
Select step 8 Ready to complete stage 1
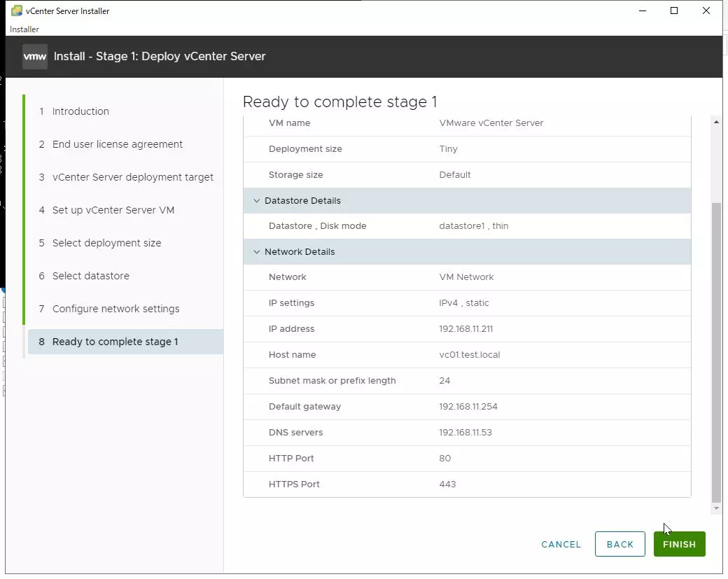[x=125, y=342]
